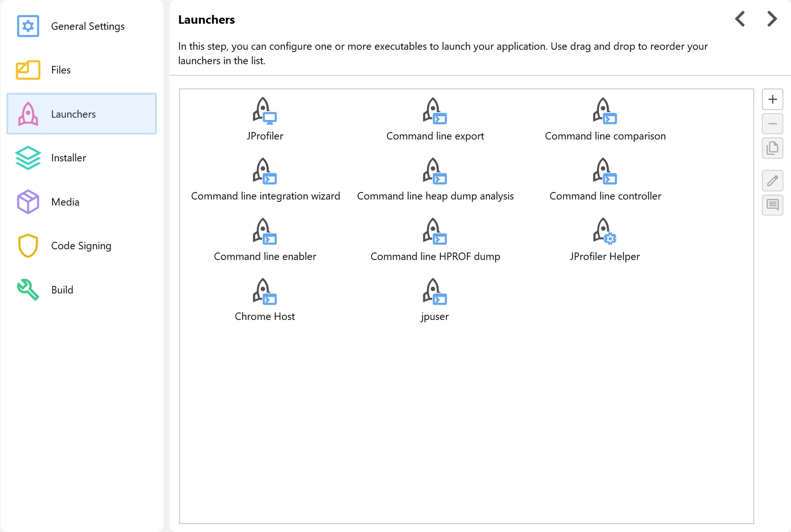Click the copy launcher icon
Image resolution: width=791 pixels, height=532 pixels.
click(x=772, y=148)
